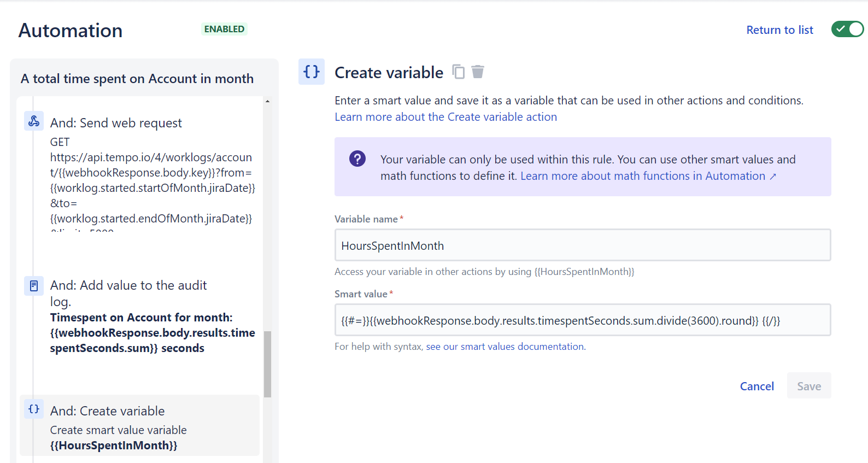Screen dimensions: 868x463
Task: Open Return to list link
Action: click(x=779, y=30)
